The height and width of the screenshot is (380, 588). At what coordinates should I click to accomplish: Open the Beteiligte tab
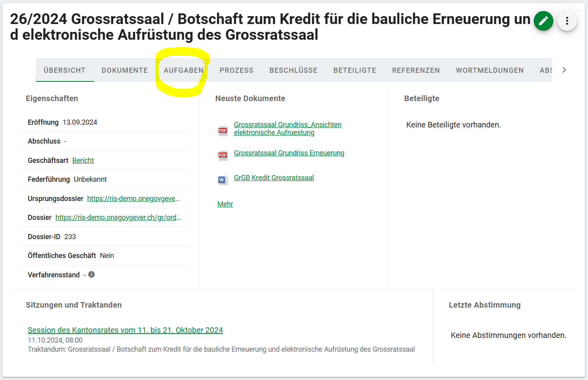pos(355,70)
